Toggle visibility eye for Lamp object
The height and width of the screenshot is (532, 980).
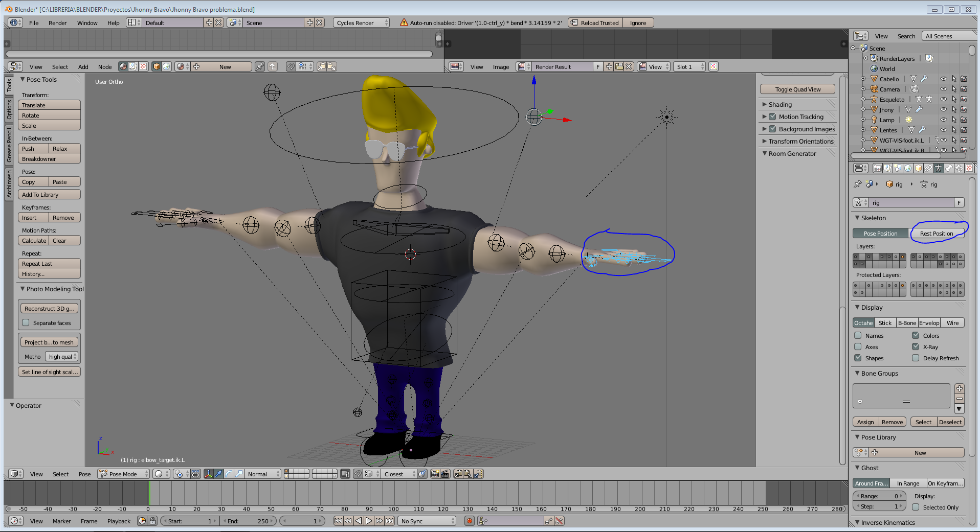pos(944,120)
